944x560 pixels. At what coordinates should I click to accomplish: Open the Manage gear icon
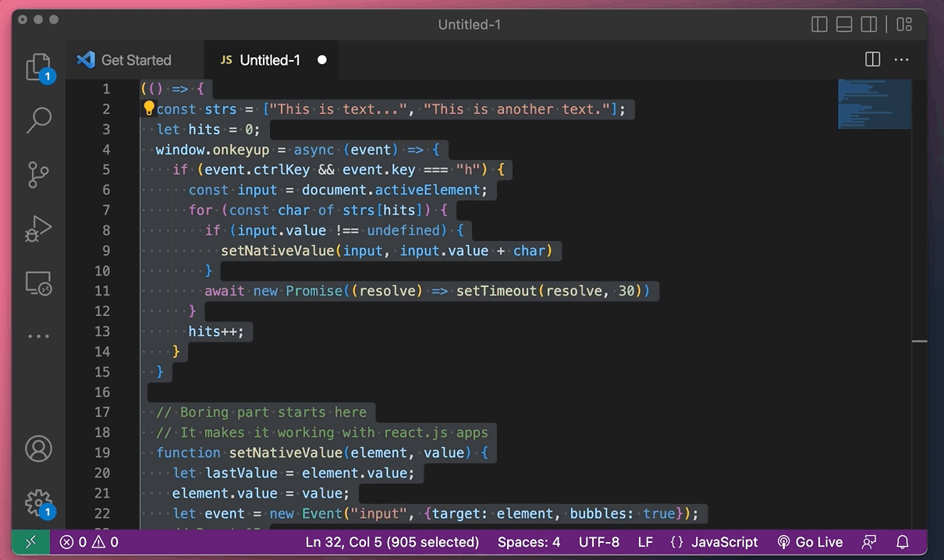[38, 502]
